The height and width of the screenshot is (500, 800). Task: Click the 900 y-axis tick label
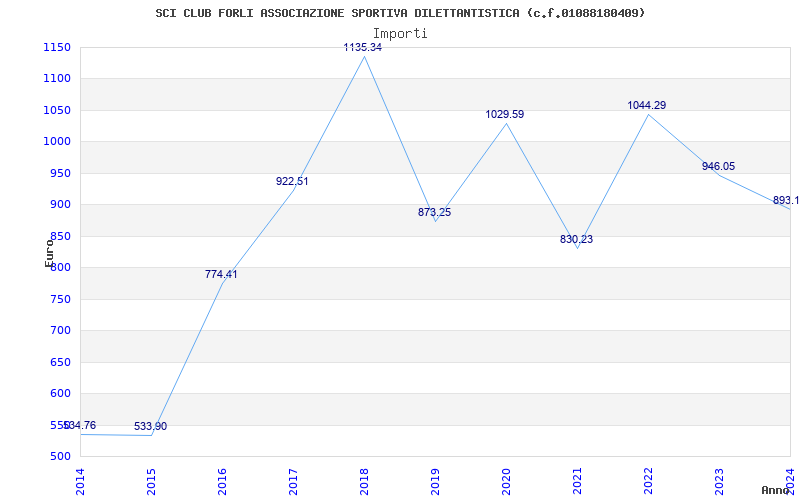click(x=60, y=205)
